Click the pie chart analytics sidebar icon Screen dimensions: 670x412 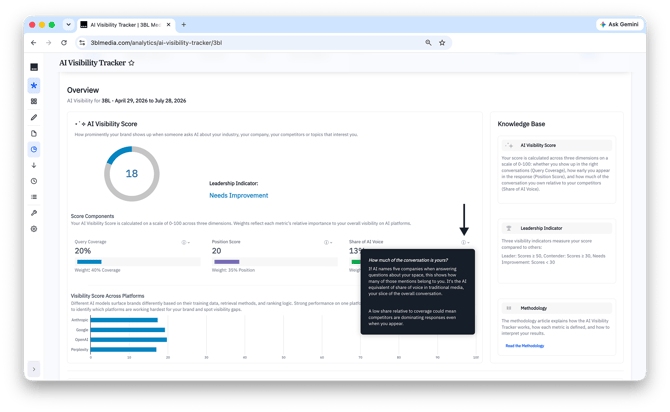34,149
